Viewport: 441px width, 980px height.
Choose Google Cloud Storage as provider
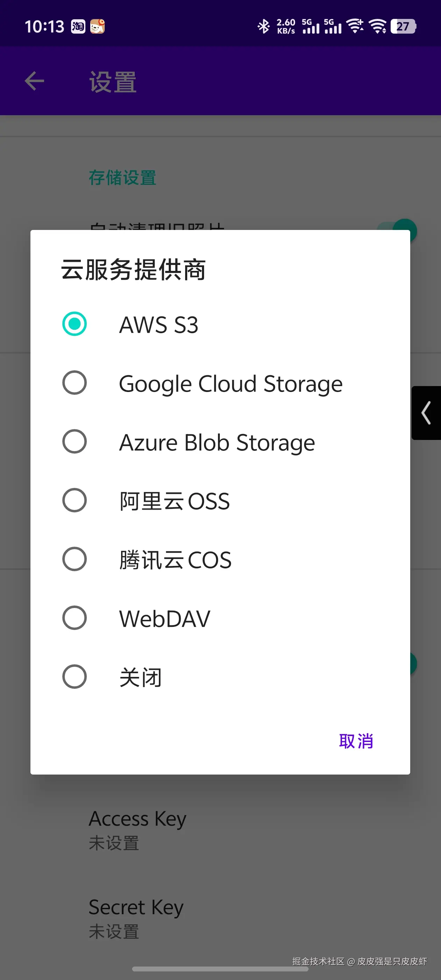click(75, 383)
